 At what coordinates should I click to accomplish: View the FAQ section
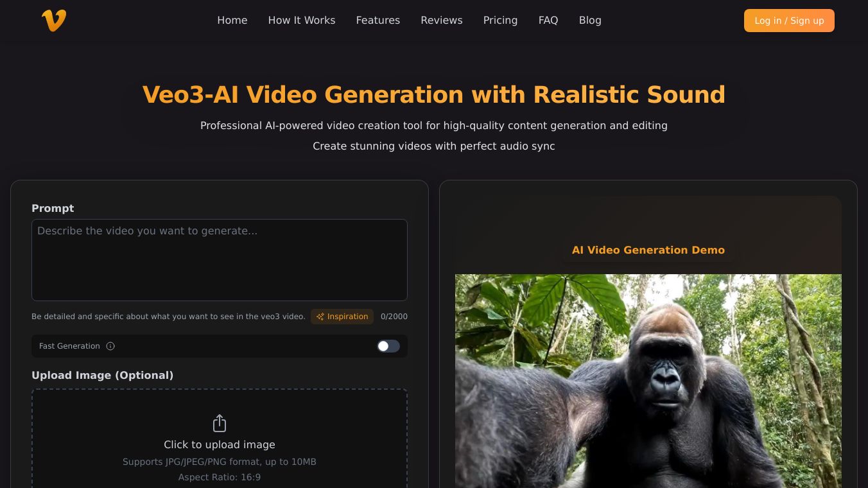[548, 21]
